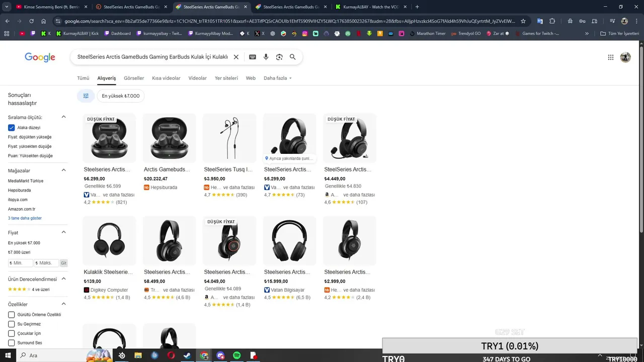The height and width of the screenshot is (362, 644).
Task: Filter by MediaMarkt Türkiye store
Action: 26,181
